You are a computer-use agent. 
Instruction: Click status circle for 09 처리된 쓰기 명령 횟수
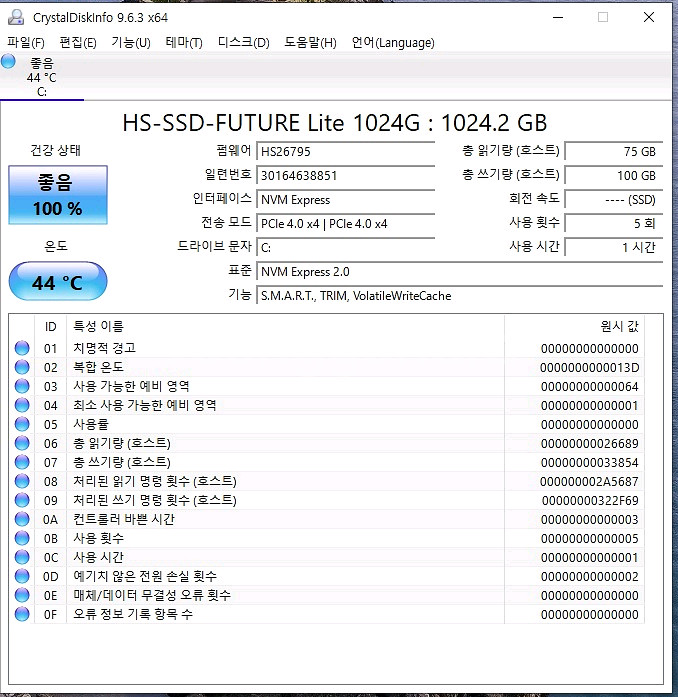click(x=22, y=500)
